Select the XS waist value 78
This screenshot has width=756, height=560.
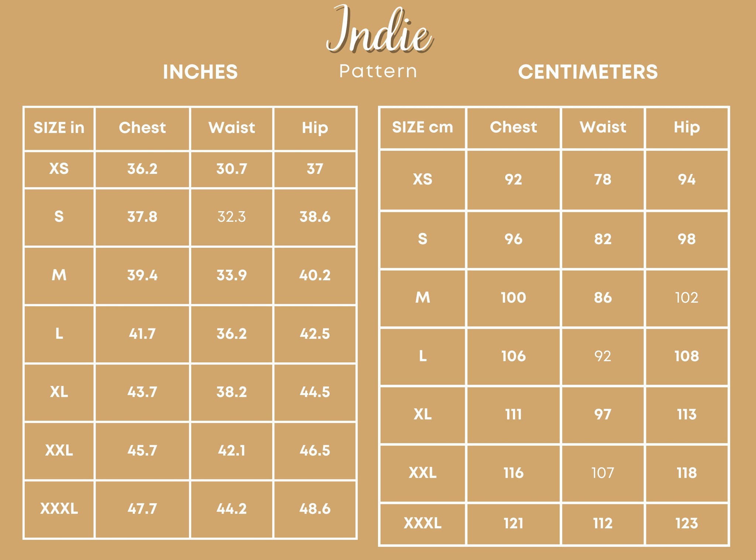603,179
